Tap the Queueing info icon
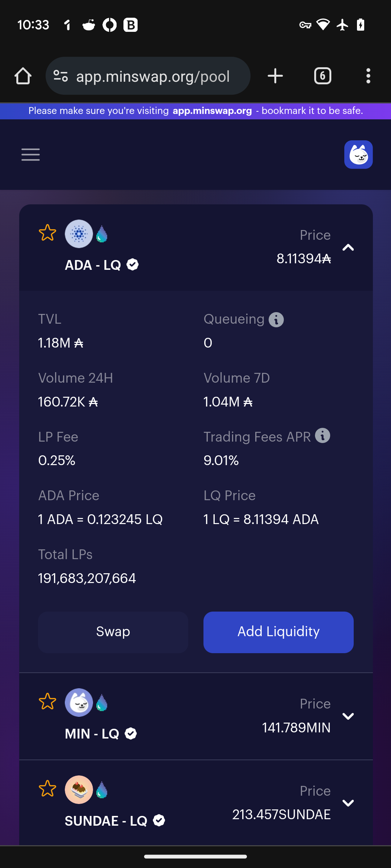Viewport: 391px width, 868px height. pyautogui.click(x=276, y=320)
